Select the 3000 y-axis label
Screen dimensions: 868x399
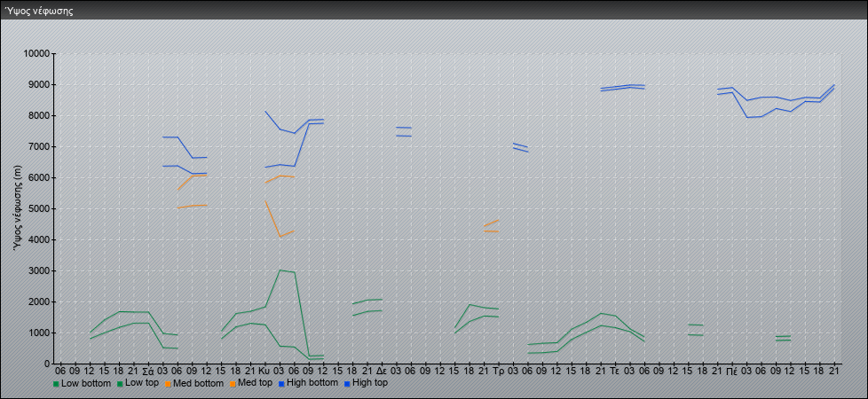[39, 270]
